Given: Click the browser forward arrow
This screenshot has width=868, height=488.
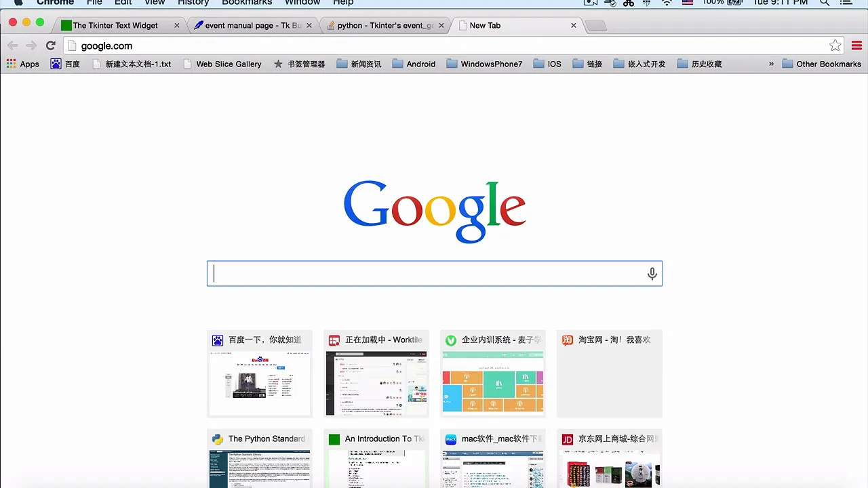Looking at the screenshot, I should click(x=31, y=45).
